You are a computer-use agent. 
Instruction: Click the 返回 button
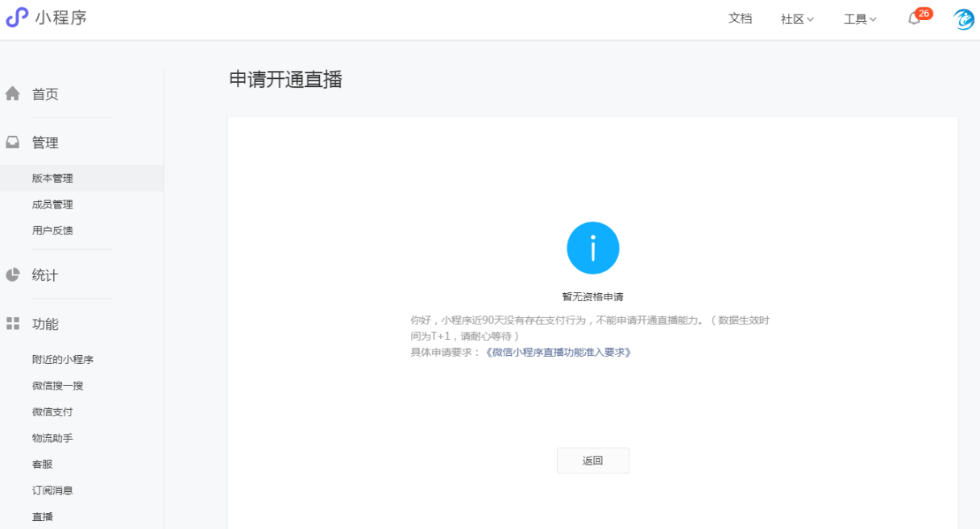pyautogui.click(x=593, y=461)
